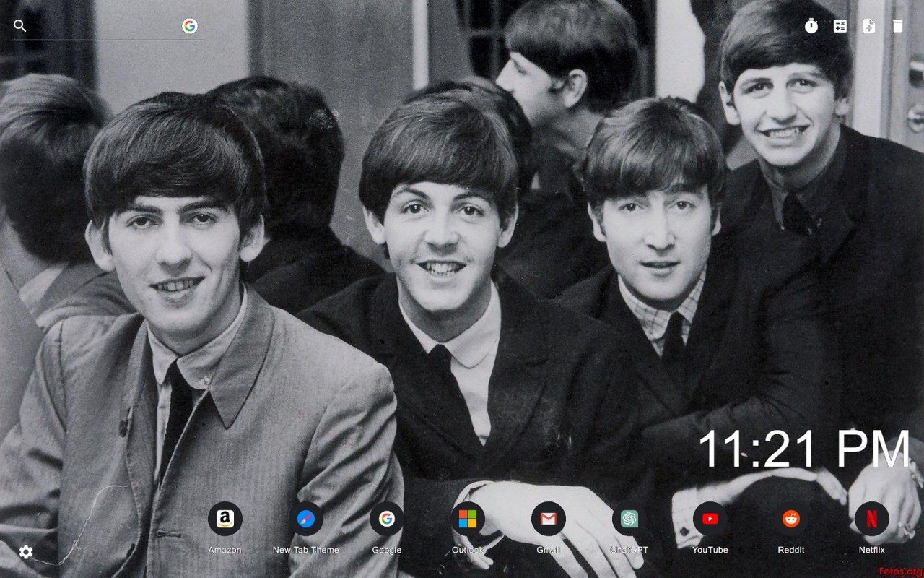The width and height of the screenshot is (924, 578).
Task: Open the YouTube shortcut icon
Action: click(710, 519)
